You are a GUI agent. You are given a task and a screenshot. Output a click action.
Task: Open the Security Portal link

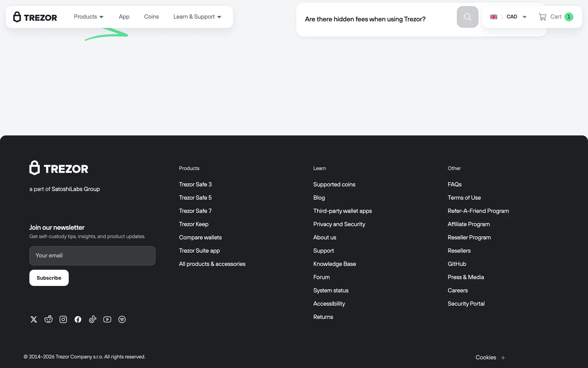point(466,304)
